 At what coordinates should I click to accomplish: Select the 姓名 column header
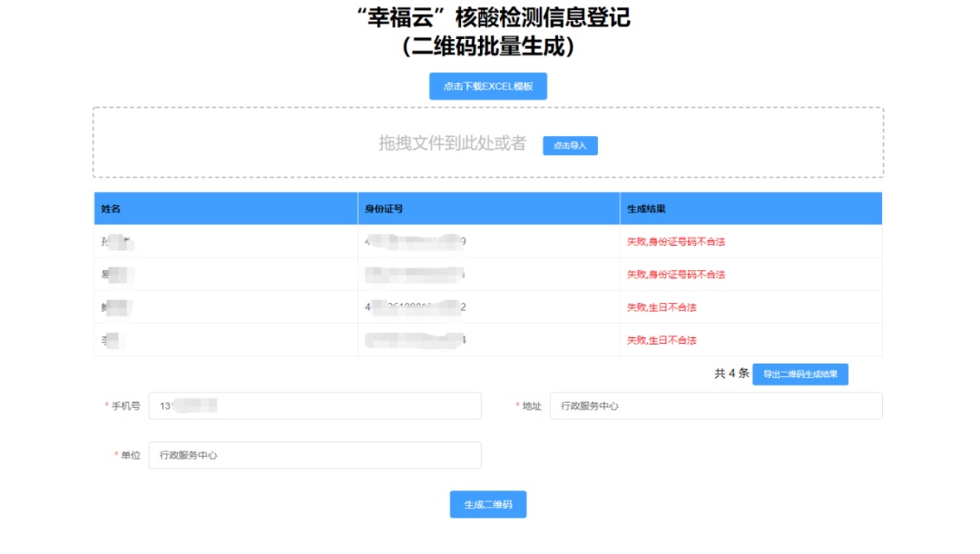111,209
